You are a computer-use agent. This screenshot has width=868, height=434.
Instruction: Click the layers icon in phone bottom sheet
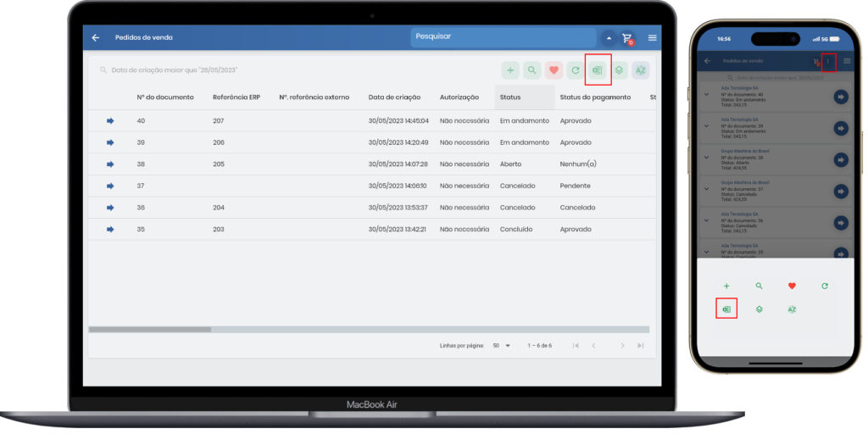click(759, 309)
